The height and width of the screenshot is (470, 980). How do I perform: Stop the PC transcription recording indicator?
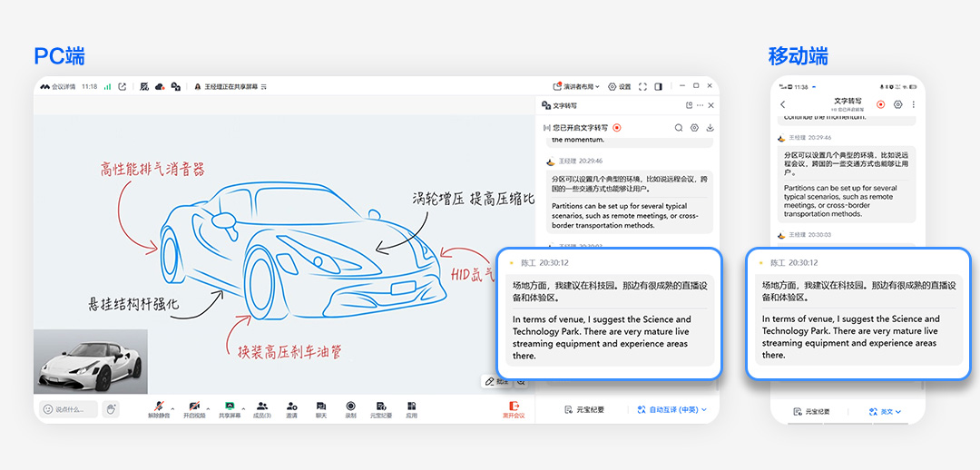pos(617,128)
